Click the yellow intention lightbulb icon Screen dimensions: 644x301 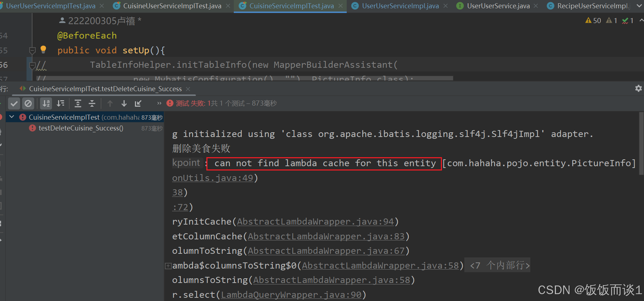tap(43, 49)
